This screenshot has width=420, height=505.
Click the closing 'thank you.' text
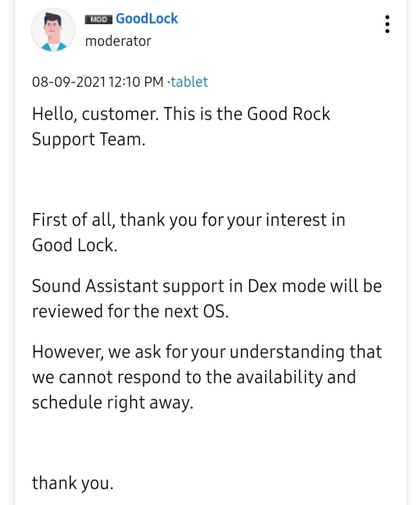pos(73,483)
